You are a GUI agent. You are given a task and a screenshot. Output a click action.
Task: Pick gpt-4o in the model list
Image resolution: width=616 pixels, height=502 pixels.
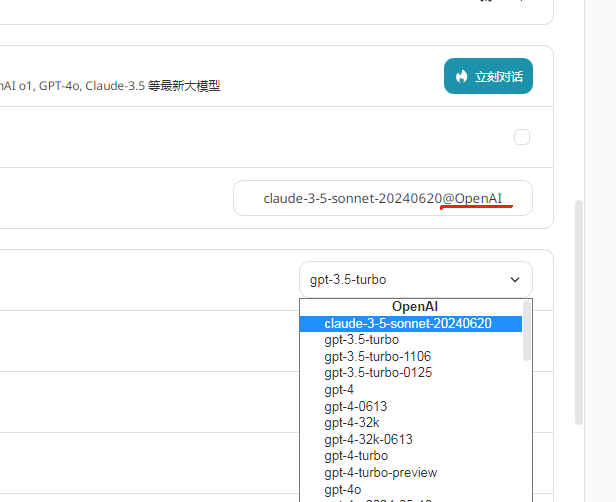[411, 489]
